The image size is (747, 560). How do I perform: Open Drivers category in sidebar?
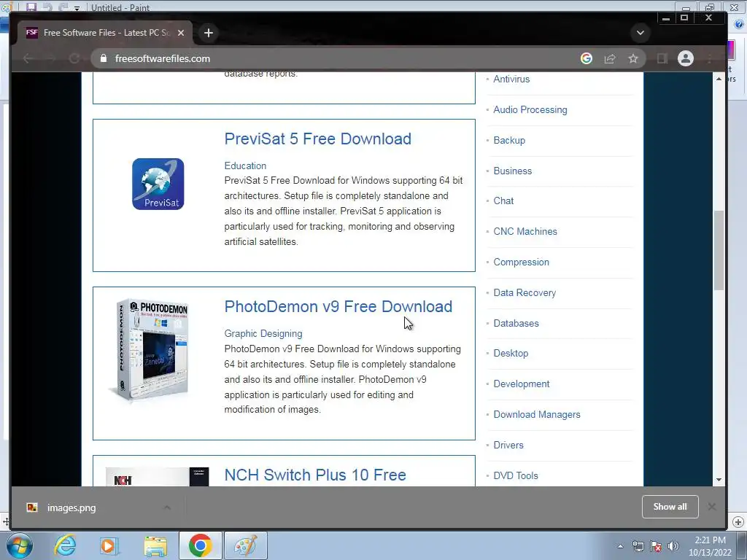point(508,446)
